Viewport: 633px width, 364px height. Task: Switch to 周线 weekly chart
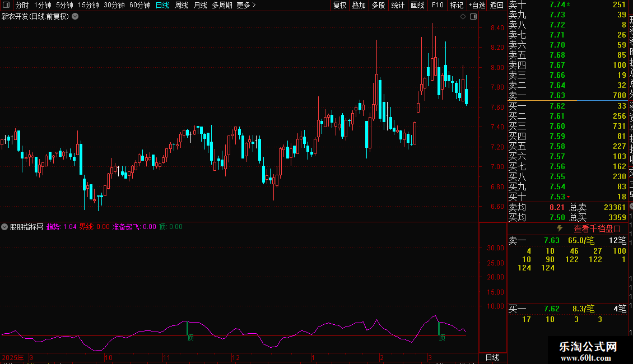coord(181,5)
